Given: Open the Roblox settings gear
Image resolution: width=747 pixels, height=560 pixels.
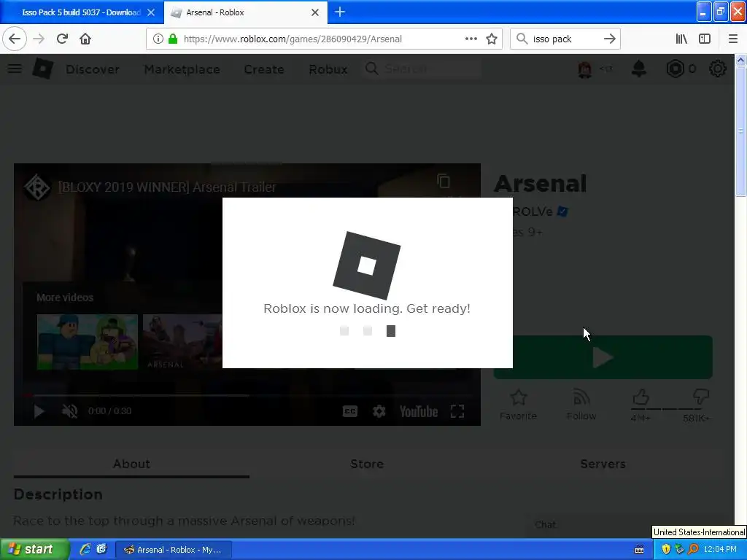Looking at the screenshot, I should click(x=718, y=69).
